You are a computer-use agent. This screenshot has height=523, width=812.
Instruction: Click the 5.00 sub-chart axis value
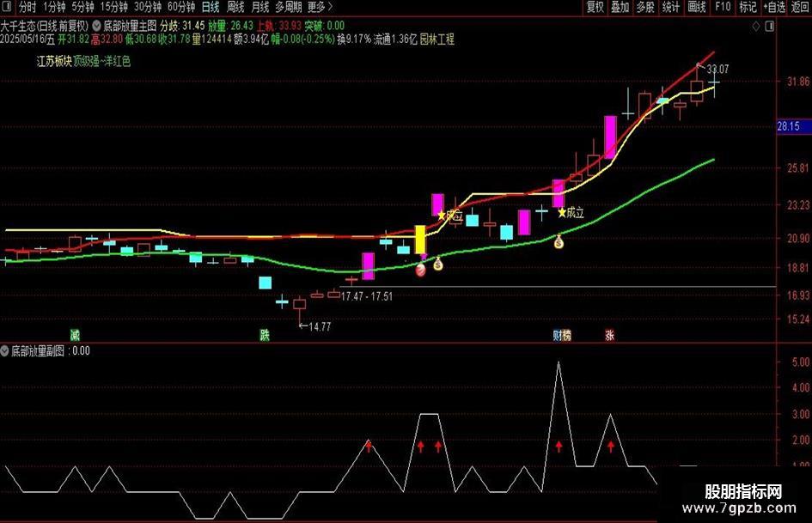coord(801,362)
